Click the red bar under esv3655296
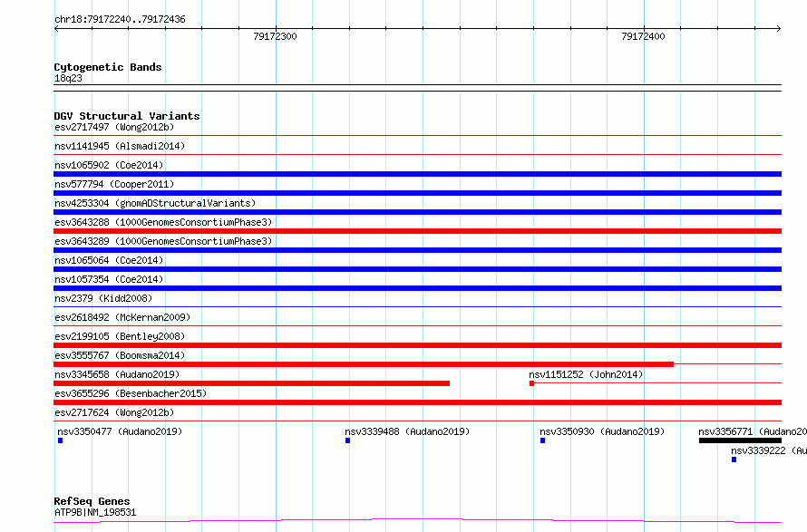Image resolution: width=807 pixels, height=532 pixels. coord(417,402)
